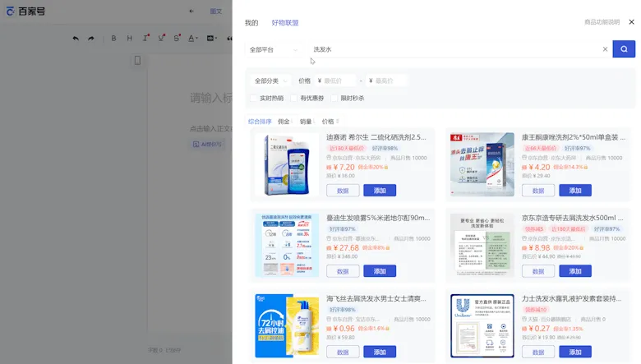The image size is (641, 364).
Task: Open the 海飞丝 72小时 product thumbnail
Action: coord(287,325)
